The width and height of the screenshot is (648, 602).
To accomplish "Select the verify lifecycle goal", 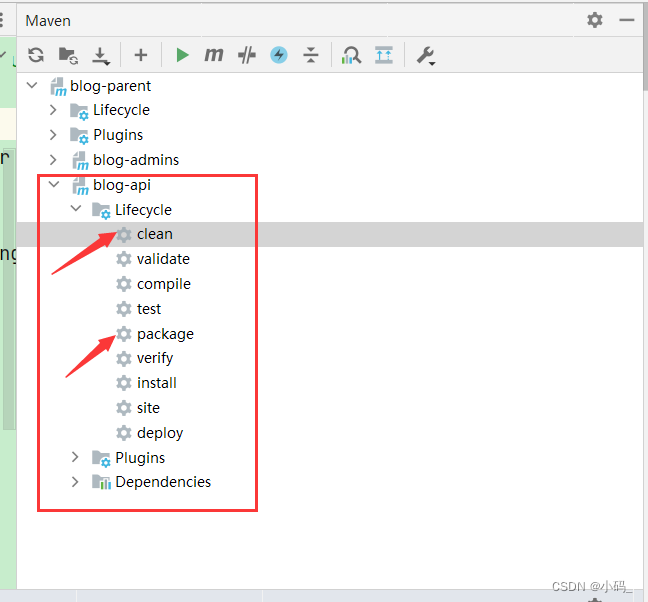I will [x=155, y=358].
